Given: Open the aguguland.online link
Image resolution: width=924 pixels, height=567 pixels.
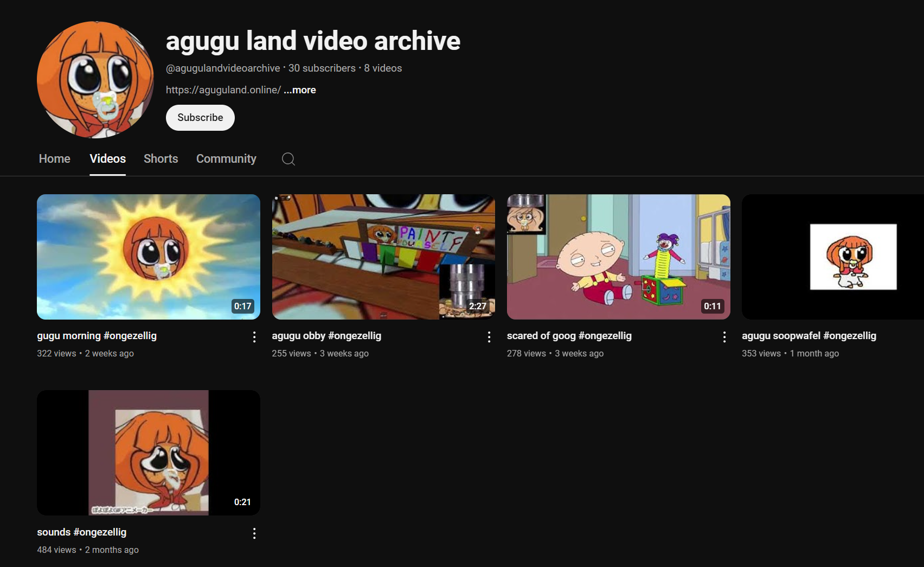Looking at the screenshot, I should (x=223, y=90).
